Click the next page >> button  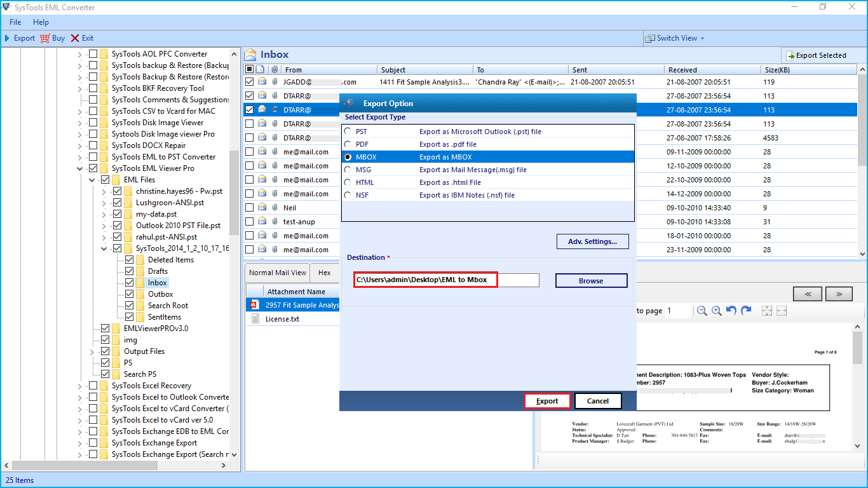[x=839, y=294]
